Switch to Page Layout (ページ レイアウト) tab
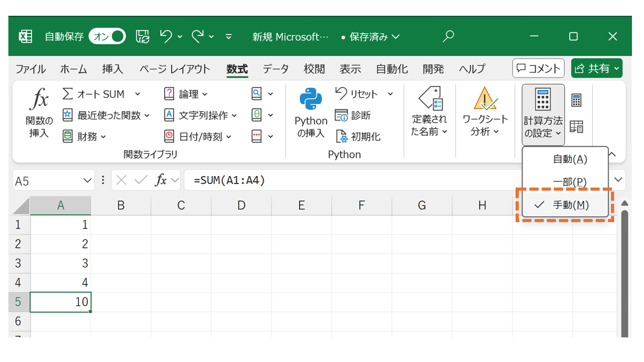The height and width of the screenshot is (362, 644). [x=174, y=69]
